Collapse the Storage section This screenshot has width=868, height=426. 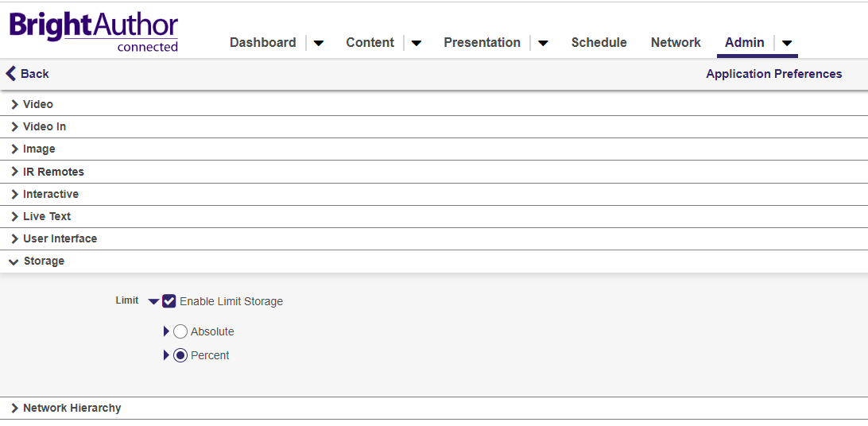[x=44, y=261]
